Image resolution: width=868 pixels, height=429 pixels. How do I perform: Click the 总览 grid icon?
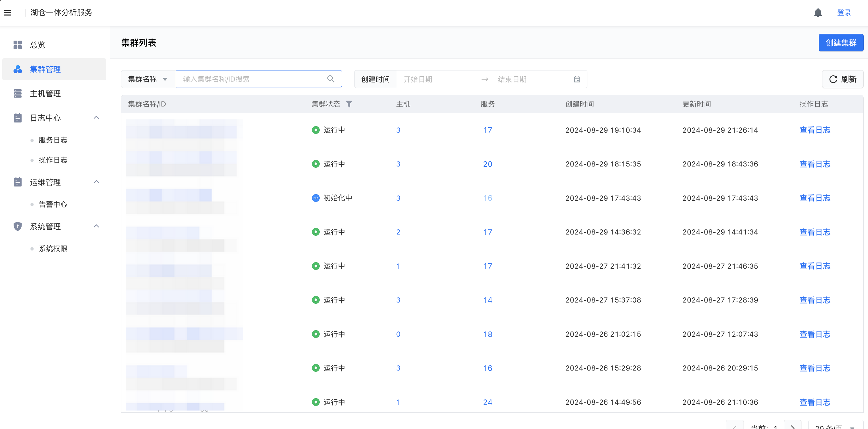[x=18, y=45]
